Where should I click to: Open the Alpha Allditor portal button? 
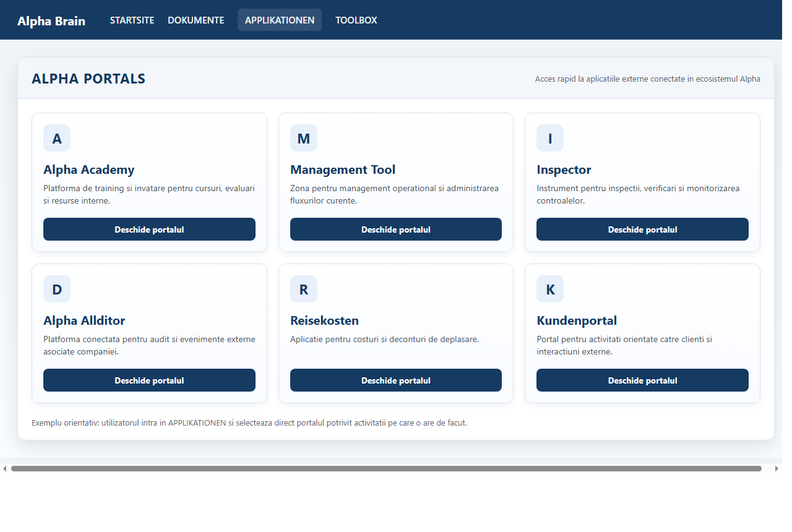149,380
